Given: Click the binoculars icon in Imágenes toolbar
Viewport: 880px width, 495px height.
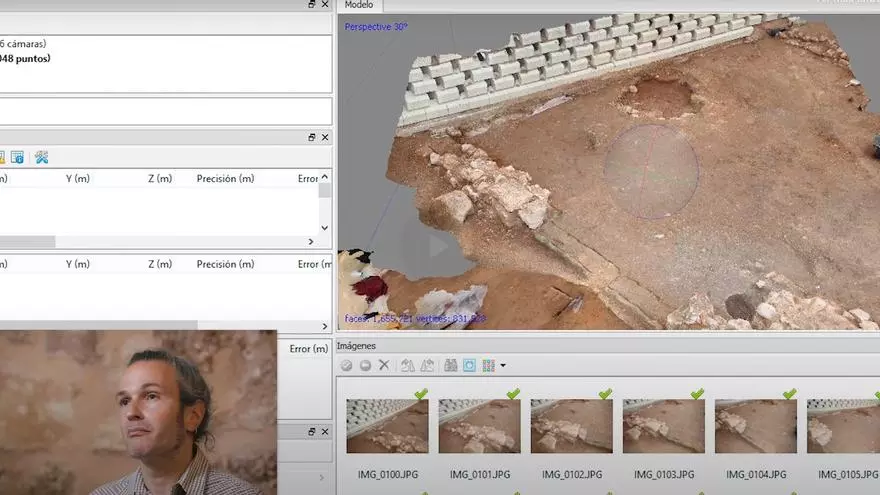Looking at the screenshot, I should point(451,366).
